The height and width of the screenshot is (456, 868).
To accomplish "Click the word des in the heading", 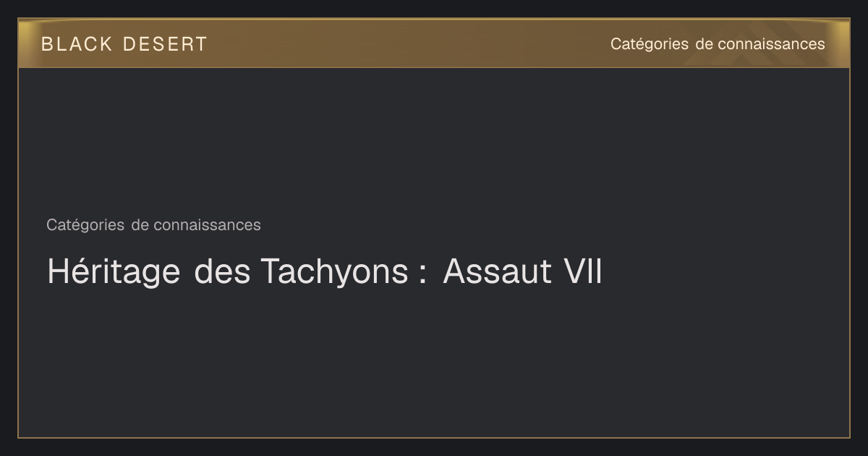I will point(223,272).
